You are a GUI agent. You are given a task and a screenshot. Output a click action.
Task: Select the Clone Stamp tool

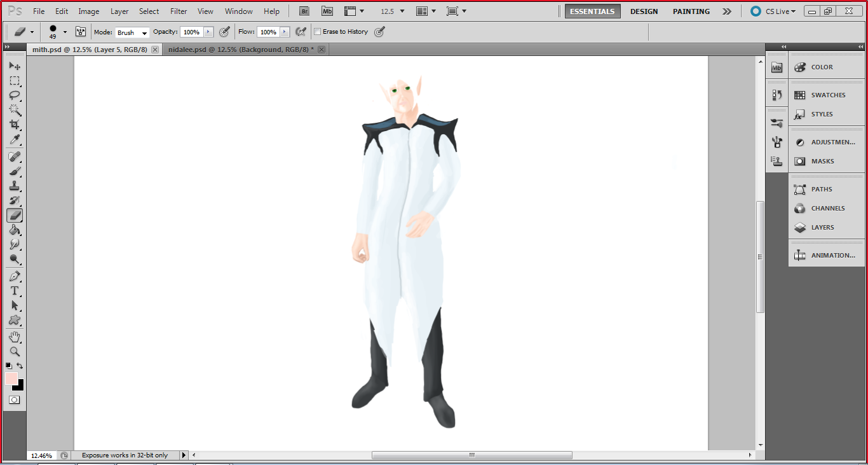[x=15, y=186]
